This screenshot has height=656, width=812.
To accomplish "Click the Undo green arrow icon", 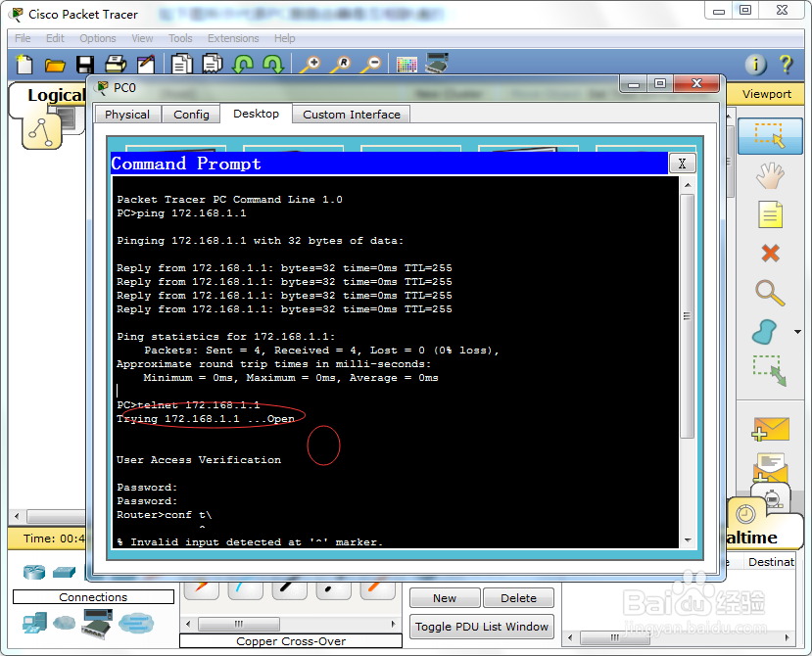I will click(x=243, y=65).
